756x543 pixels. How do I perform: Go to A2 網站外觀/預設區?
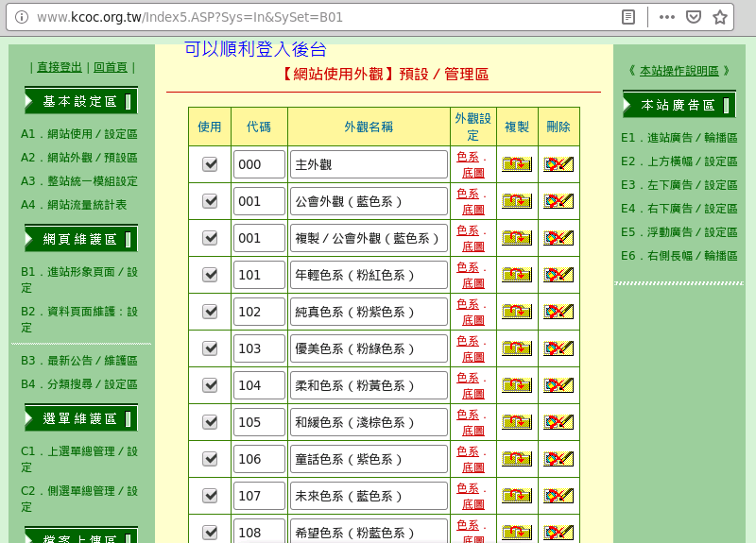(x=79, y=158)
